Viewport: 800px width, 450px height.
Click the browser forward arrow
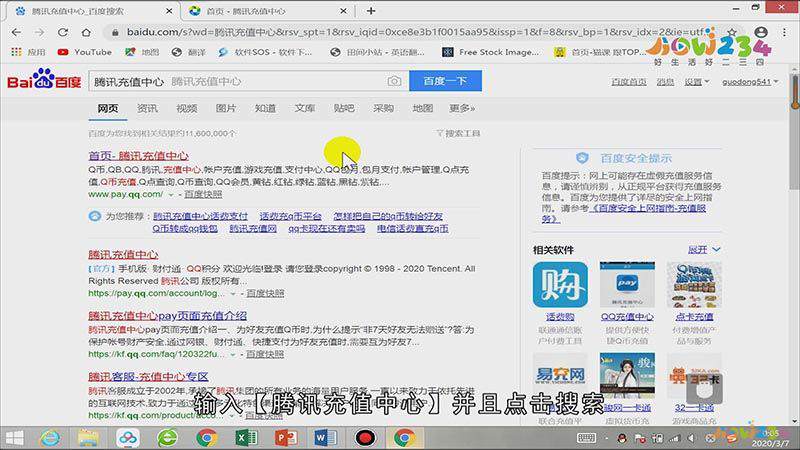[39, 32]
